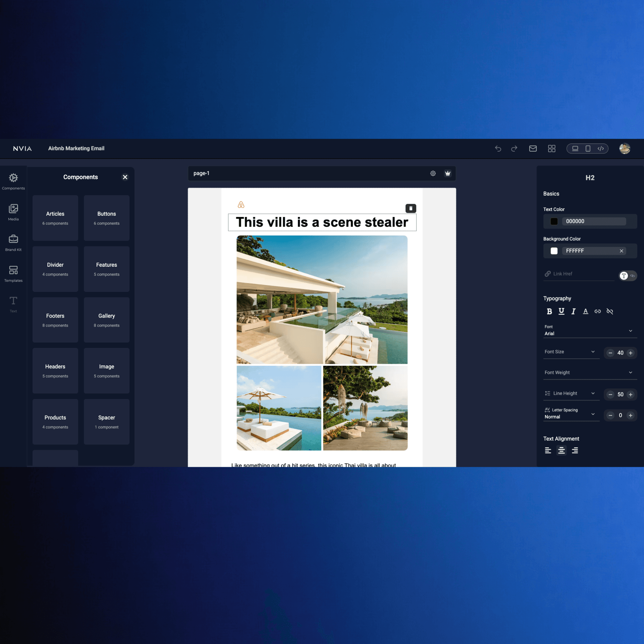Screen dimensions: 644x644
Task: Open the Text Color black swatch
Action: point(554,221)
